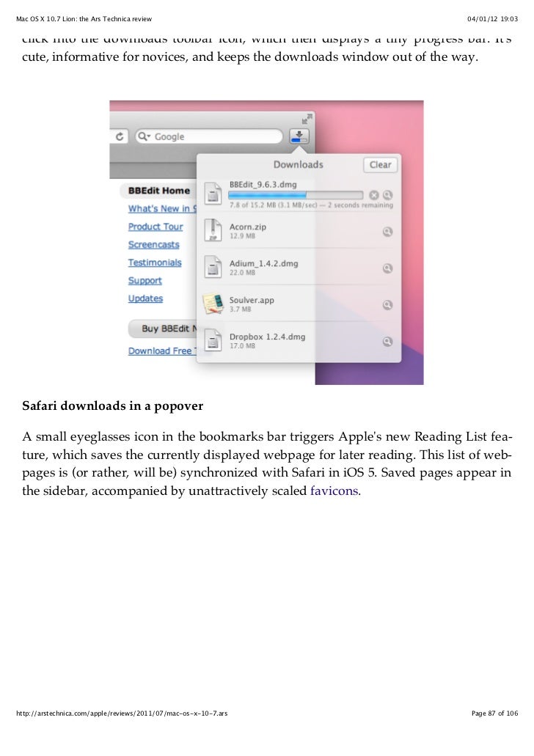The width and height of the screenshot is (534, 756).
Task: Click the Adium_1.4.2.dmg file name
Action: [x=263, y=263]
